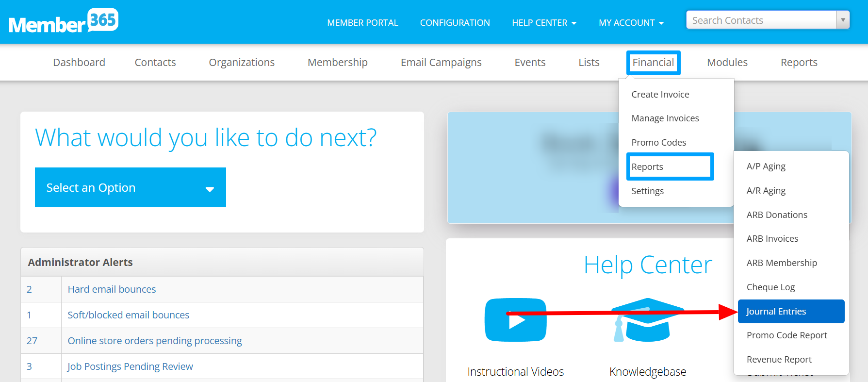
Task: Open Reports submenu in Financial menu
Action: tap(647, 166)
